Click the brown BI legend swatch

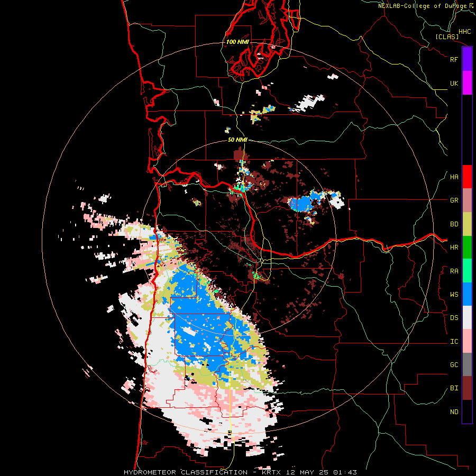pyautogui.click(x=467, y=388)
